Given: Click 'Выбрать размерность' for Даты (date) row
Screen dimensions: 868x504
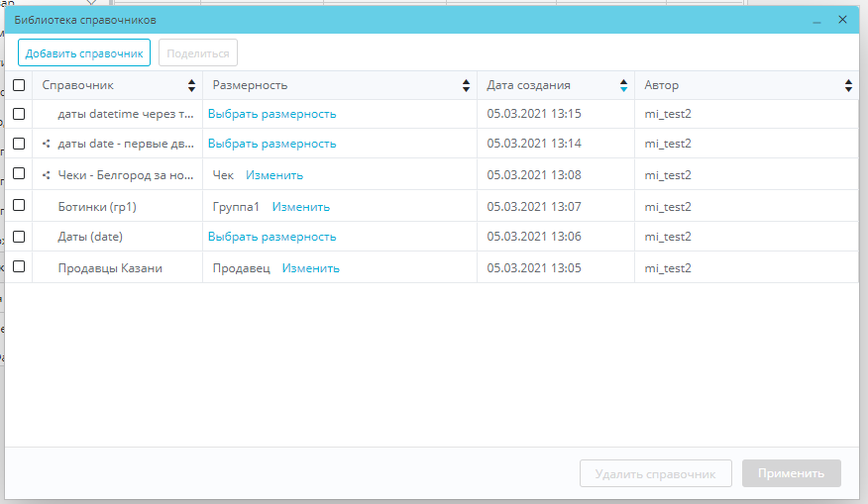Looking at the screenshot, I should coord(271,237).
